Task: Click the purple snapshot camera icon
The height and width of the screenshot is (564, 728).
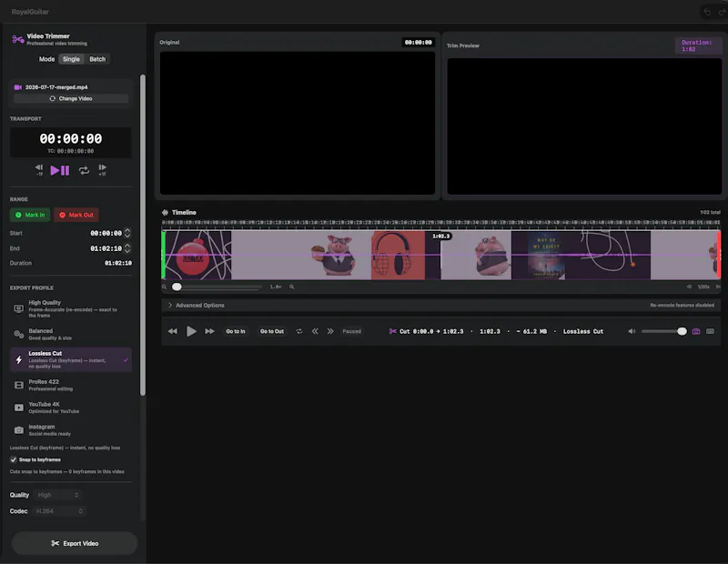Action: click(x=696, y=331)
